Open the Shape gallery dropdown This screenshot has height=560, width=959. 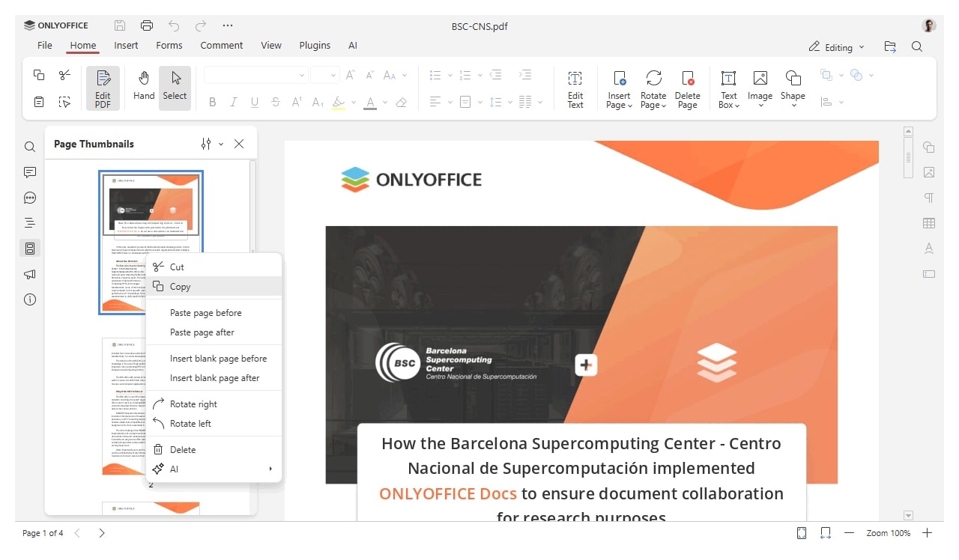pos(793,88)
